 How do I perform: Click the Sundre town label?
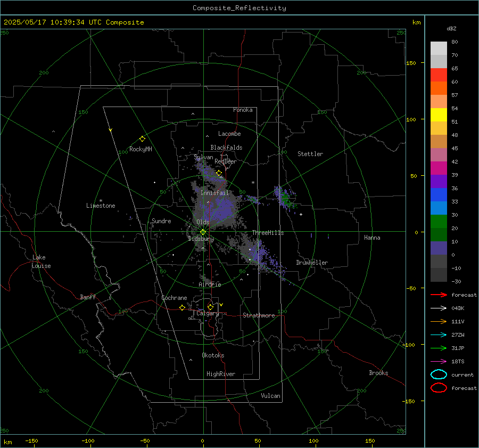pos(161,221)
